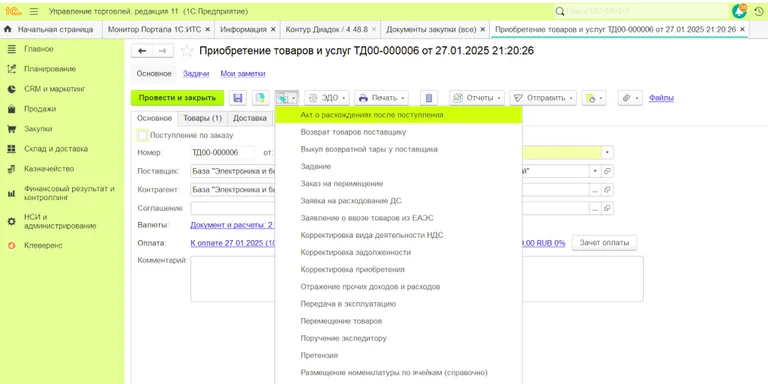Click the post document icon next to save
768x384 pixels.
[261, 98]
